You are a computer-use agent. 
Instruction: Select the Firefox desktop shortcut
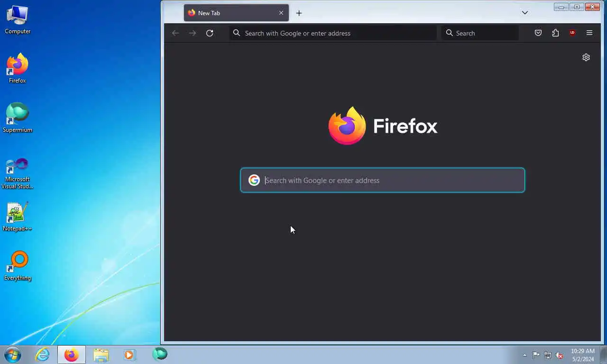[x=18, y=69]
